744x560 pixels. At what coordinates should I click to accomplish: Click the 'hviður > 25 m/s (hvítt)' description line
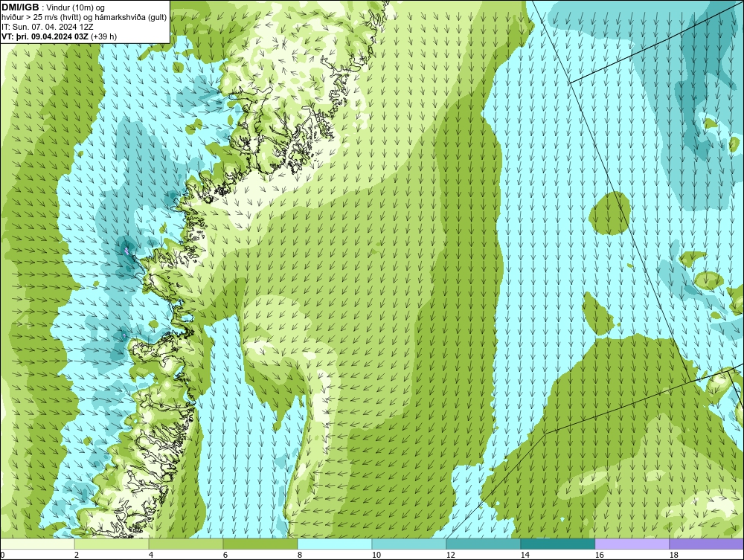(85, 17)
